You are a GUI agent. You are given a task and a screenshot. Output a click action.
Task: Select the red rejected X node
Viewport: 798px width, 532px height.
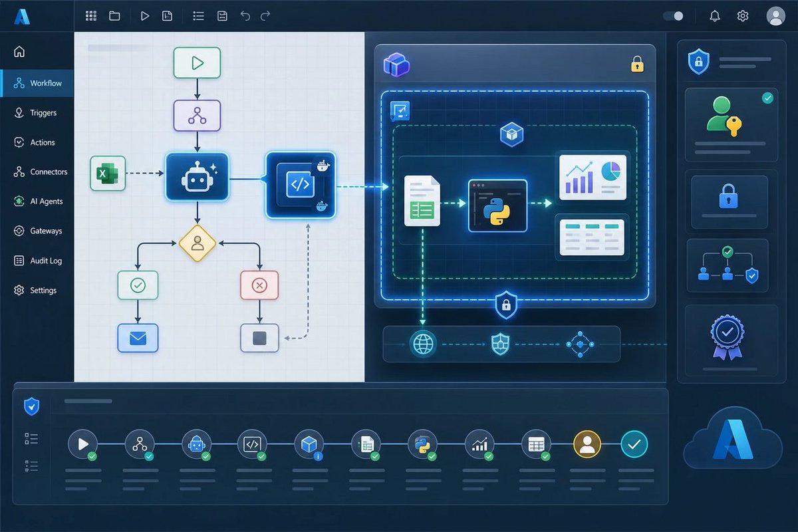[259, 285]
